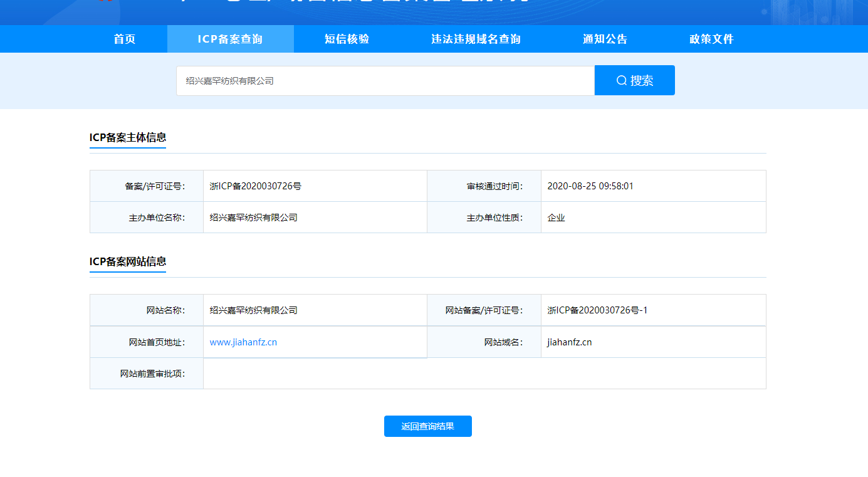Click the ICP备案主体信息 heading
The width and height of the screenshot is (868, 477).
(128, 137)
